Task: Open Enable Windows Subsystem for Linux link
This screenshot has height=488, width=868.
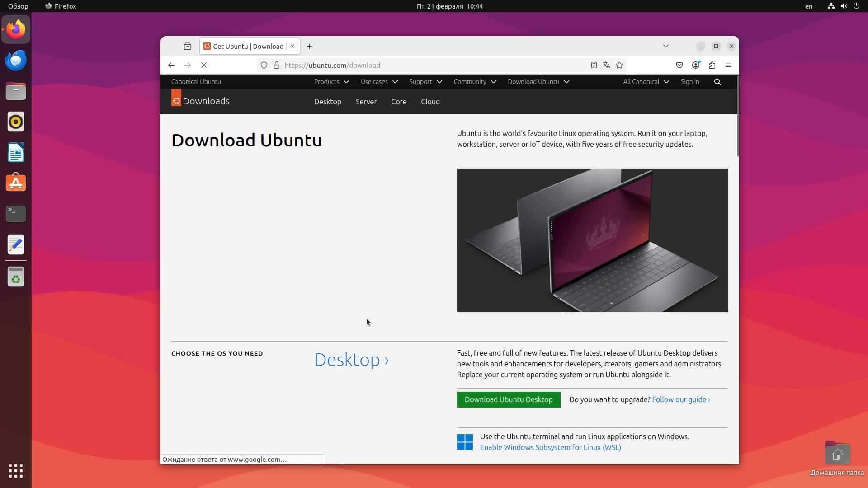Action: (x=551, y=447)
